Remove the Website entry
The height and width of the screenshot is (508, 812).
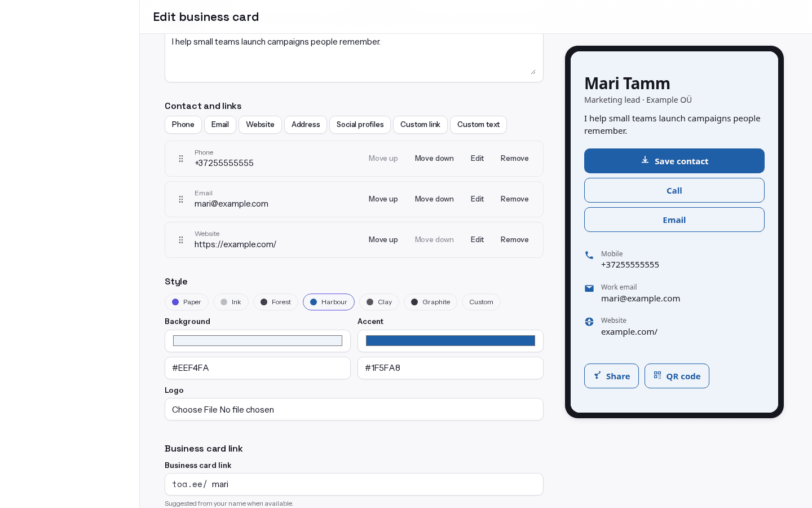(x=515, y=240)
